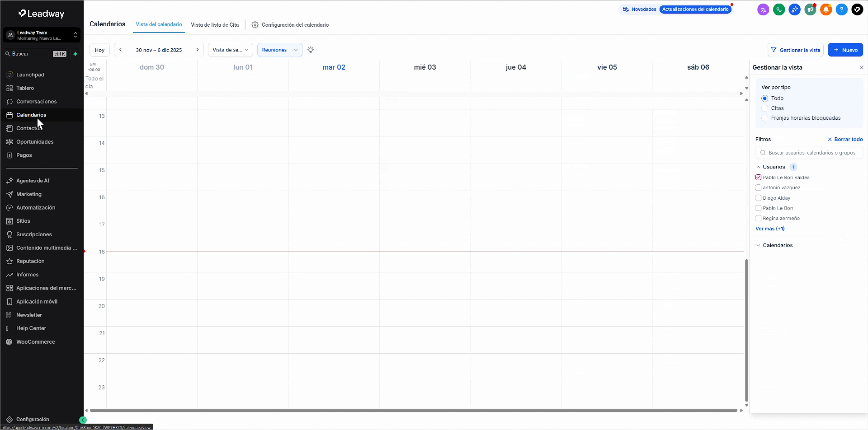868x430 pixels.
Task: Switch to Vista de lista de Cita tab
Action: [215, 25]
